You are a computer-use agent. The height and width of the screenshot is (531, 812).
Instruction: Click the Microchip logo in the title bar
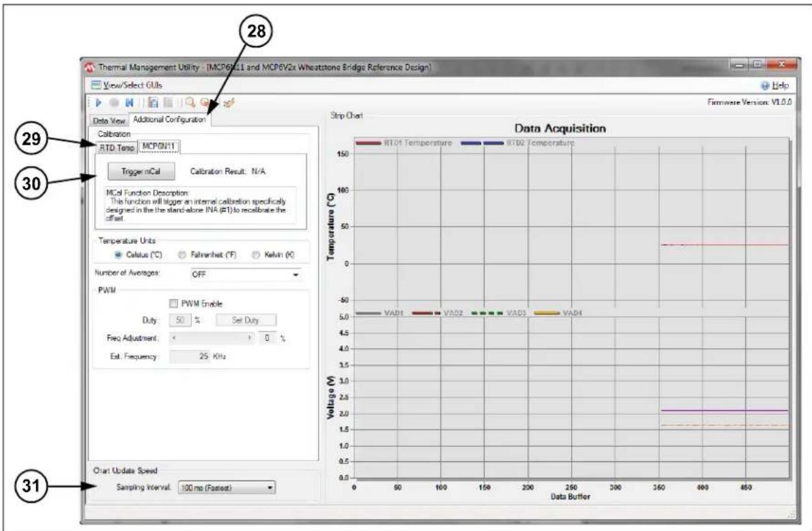[x=90, y=68]
